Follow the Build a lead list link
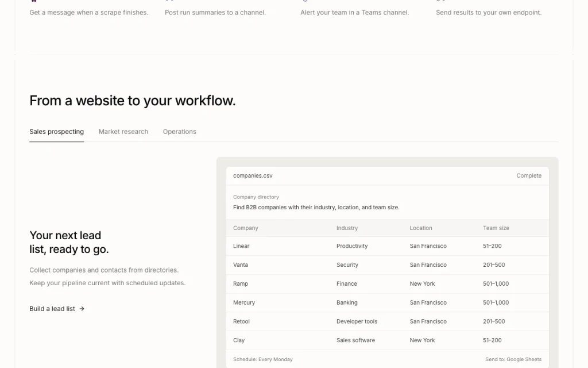588x368 pixels. (x=57, y=309)
